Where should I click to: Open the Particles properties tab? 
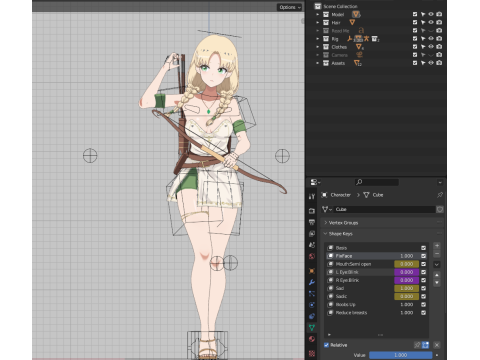[312, 294]
